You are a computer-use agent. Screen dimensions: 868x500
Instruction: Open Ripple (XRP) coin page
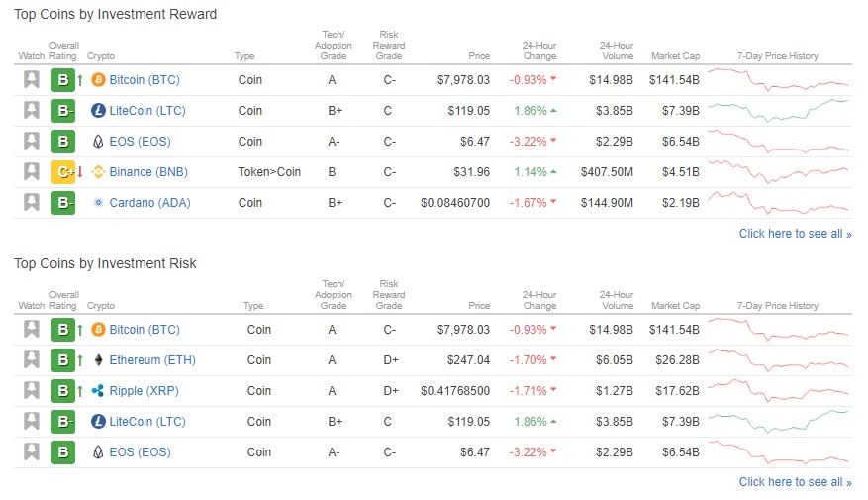144,391
